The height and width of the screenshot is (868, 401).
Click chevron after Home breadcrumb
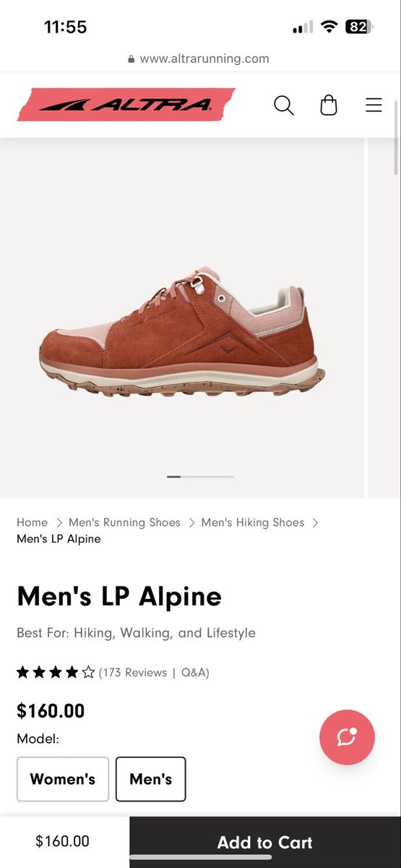pos(59,522)
